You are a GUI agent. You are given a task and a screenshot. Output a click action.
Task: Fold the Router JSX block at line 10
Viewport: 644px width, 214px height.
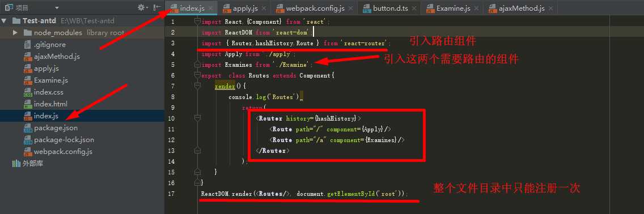[x=197, y=118]
